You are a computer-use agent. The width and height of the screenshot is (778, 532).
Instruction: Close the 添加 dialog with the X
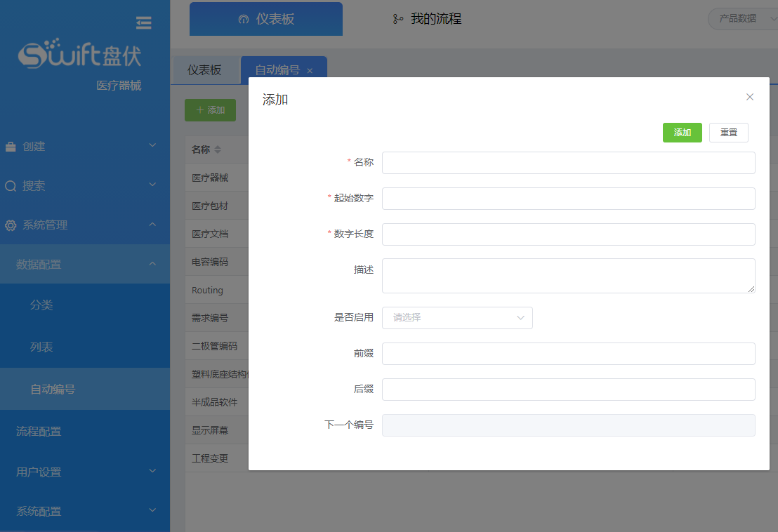(750, 97)
